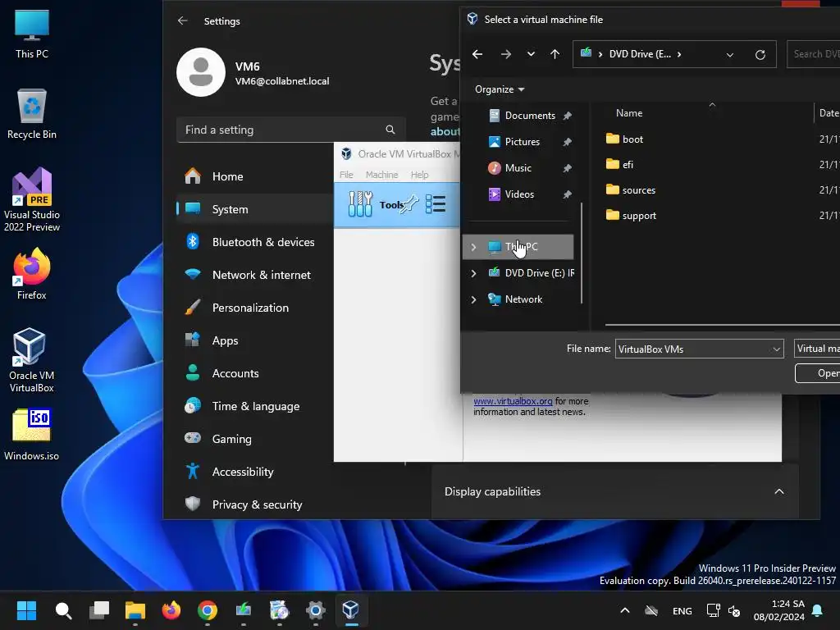
Task: Select the support folder
Action: coord(631,216)
